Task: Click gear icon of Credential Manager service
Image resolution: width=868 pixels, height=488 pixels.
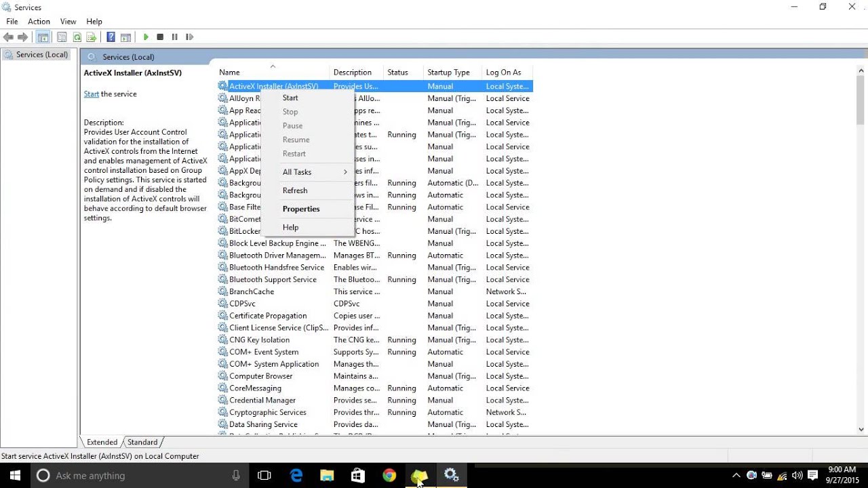Action: click(222, 400)
